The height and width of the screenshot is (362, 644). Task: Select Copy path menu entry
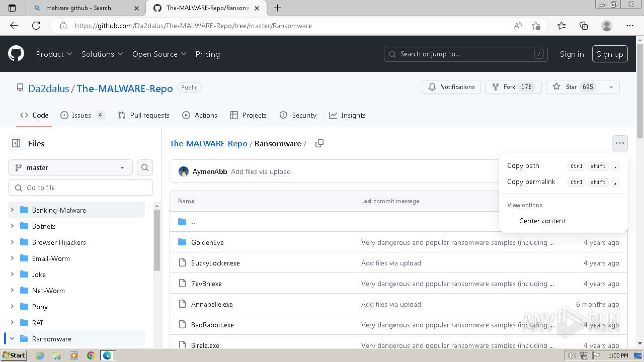point(563,165)
